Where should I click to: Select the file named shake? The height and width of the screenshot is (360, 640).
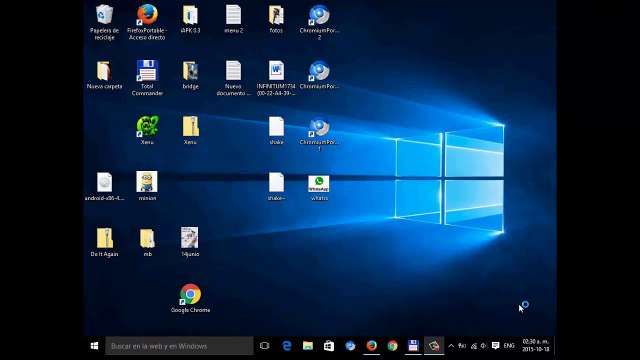coord(276,131)
